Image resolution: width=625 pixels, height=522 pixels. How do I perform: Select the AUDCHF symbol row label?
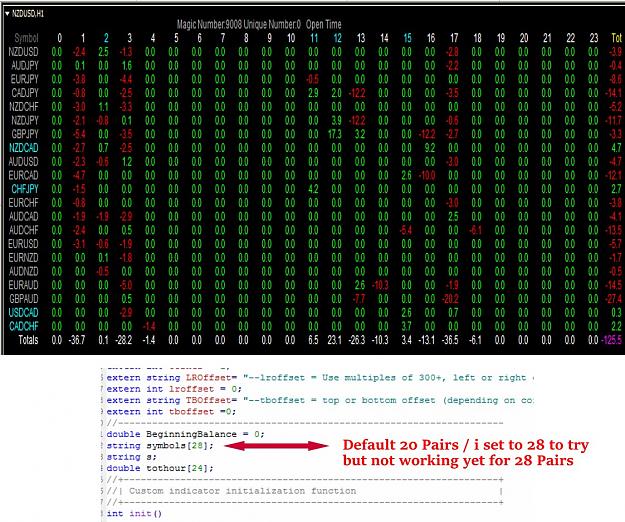(24, 230)
